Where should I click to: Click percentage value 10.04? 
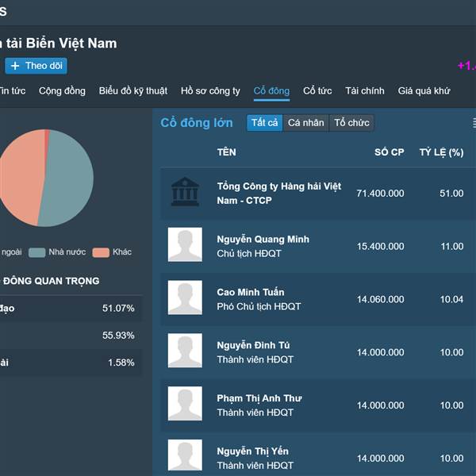[x=451, y=299]
